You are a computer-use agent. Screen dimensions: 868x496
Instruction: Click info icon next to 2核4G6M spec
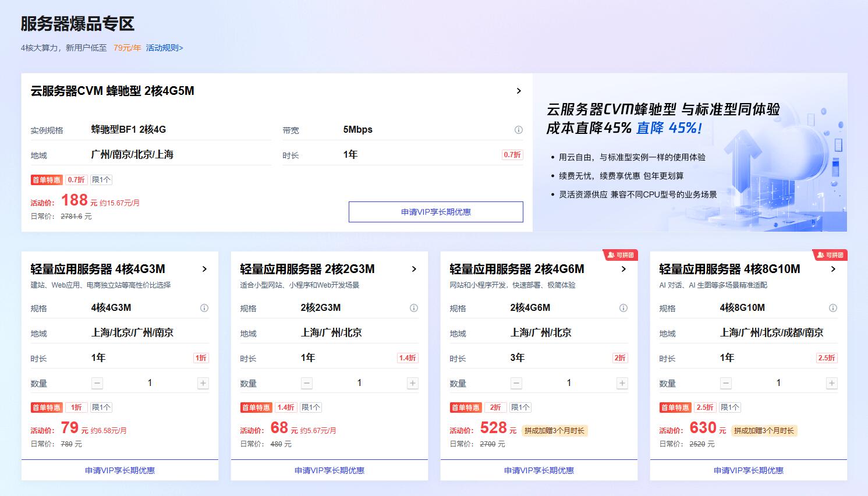point(623,308)
